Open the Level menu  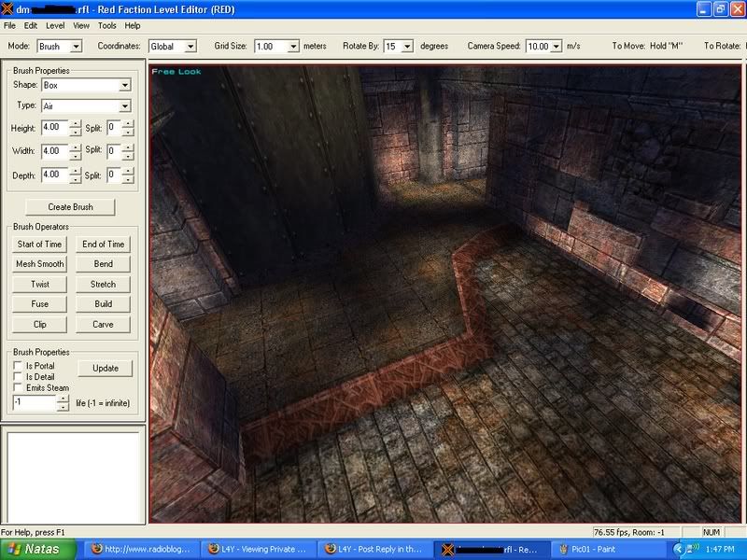coord(55,26)
